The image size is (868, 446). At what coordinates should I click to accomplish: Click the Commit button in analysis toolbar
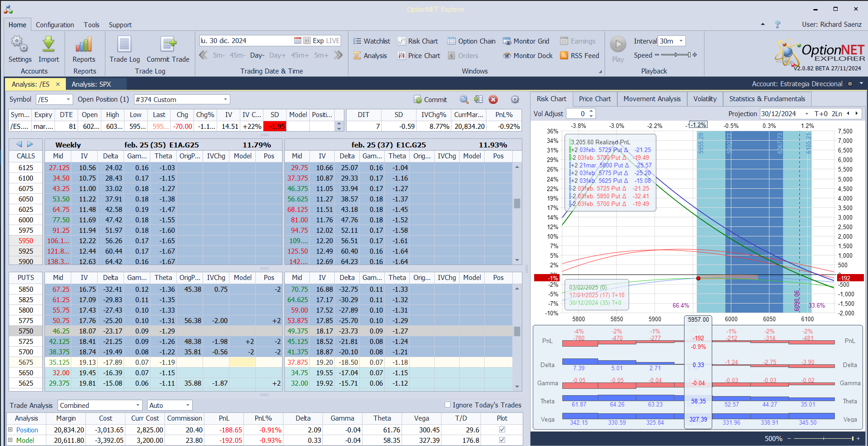[431, 99]
